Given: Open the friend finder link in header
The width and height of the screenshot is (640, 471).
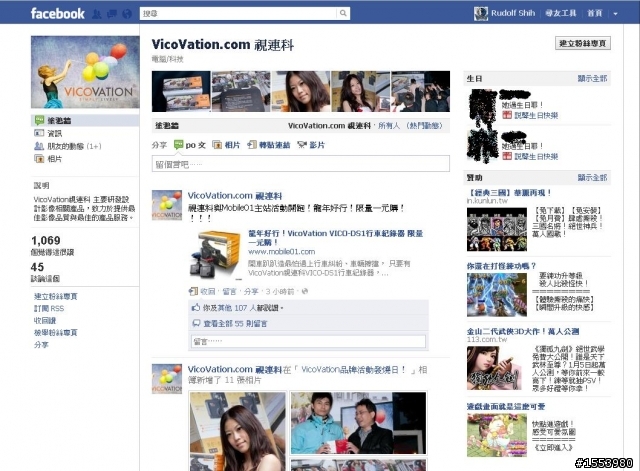Looking at the screenshot, I should [560, 13].
